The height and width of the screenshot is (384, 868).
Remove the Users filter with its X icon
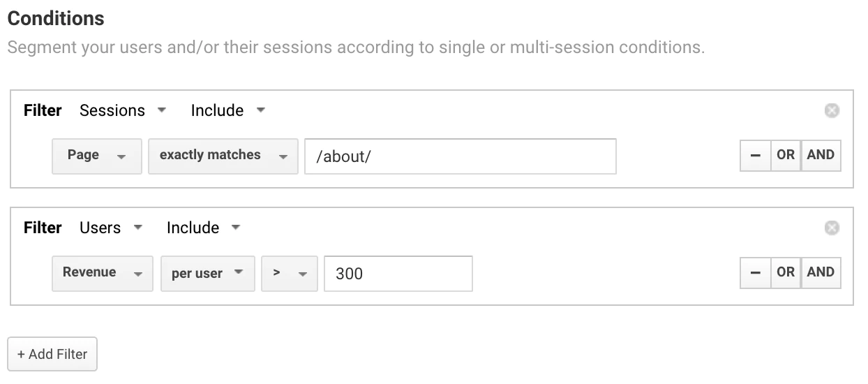832,228
